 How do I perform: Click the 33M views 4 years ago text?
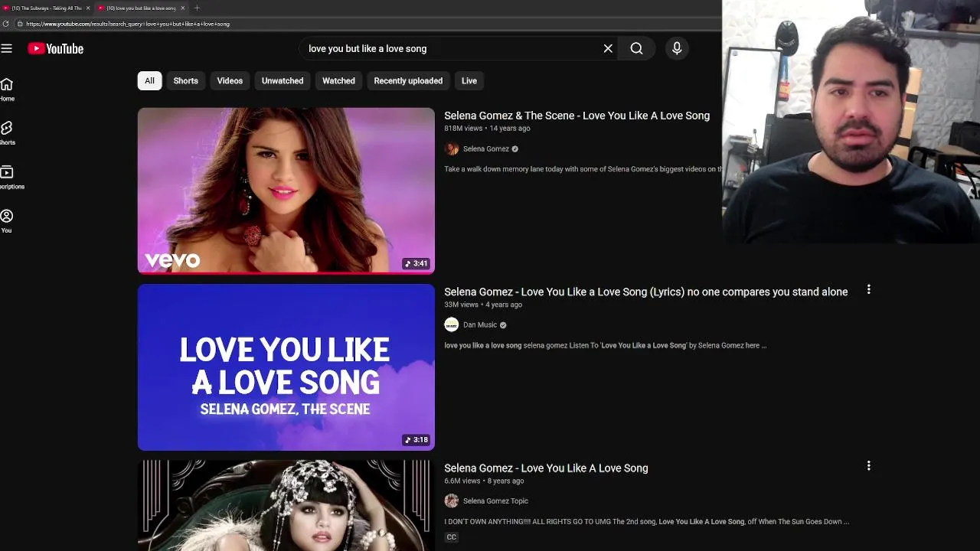pyautogui.click(x=483, y=305)
